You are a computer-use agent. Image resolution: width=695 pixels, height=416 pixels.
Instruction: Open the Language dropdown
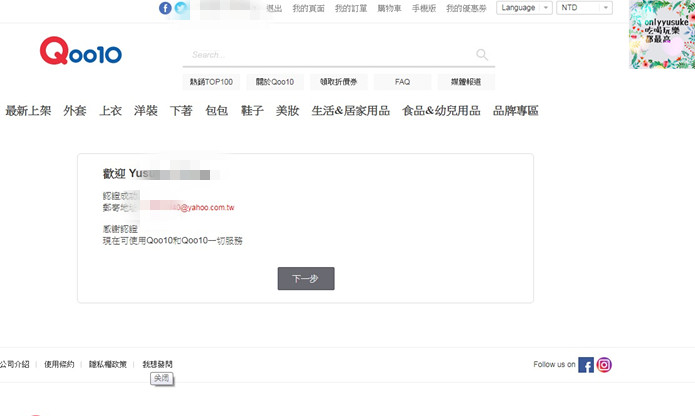point(524,8)
